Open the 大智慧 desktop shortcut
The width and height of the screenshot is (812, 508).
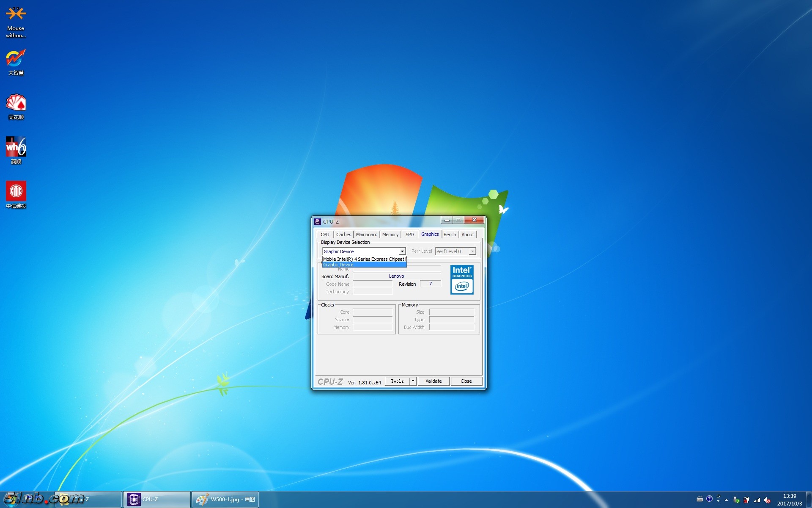click(x=16, y=58)
